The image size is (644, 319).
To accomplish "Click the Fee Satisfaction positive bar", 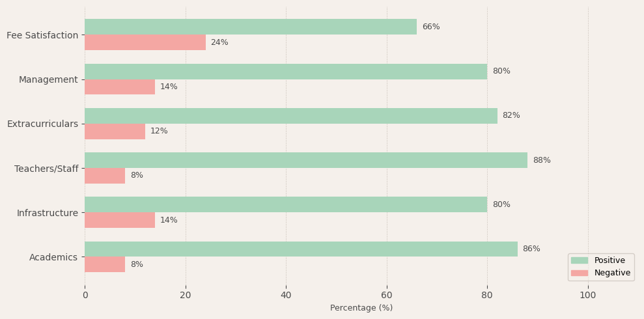I will (x=251, y=27).
